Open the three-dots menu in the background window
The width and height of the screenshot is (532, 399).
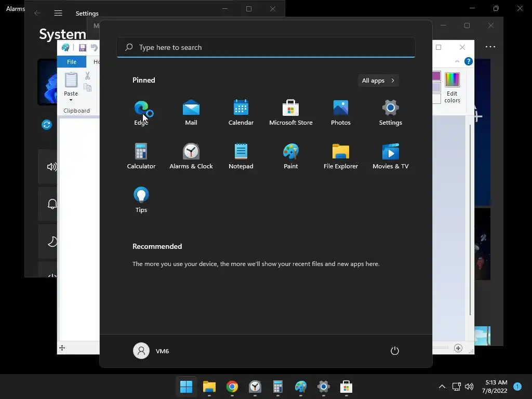click(x=490, y=47)
